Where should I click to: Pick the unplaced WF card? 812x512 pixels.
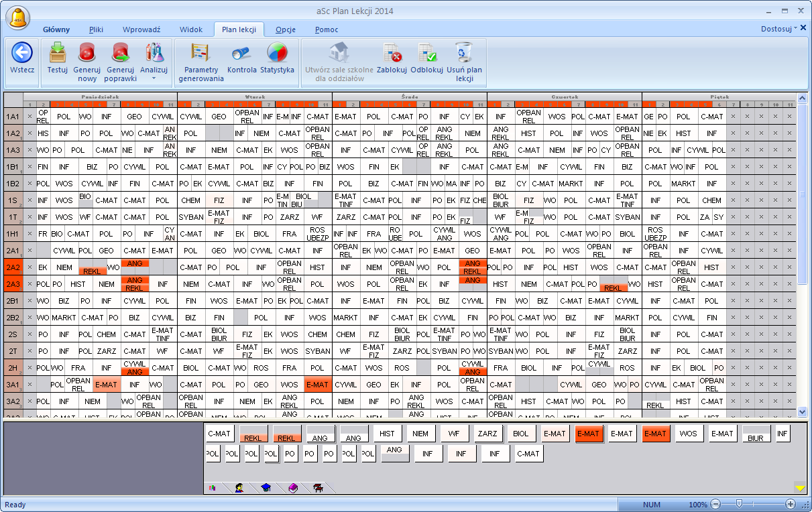tap(455, 434)
